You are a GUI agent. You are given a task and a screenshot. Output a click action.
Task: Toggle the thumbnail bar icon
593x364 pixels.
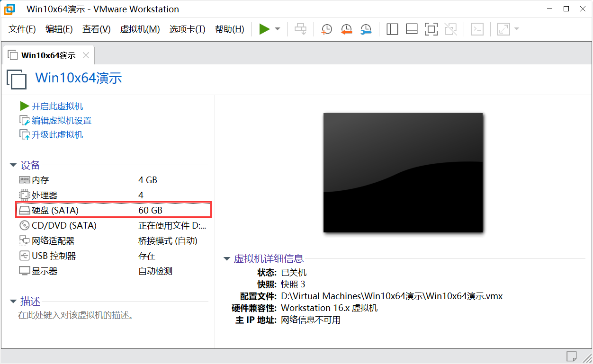(x=412, y=29)
